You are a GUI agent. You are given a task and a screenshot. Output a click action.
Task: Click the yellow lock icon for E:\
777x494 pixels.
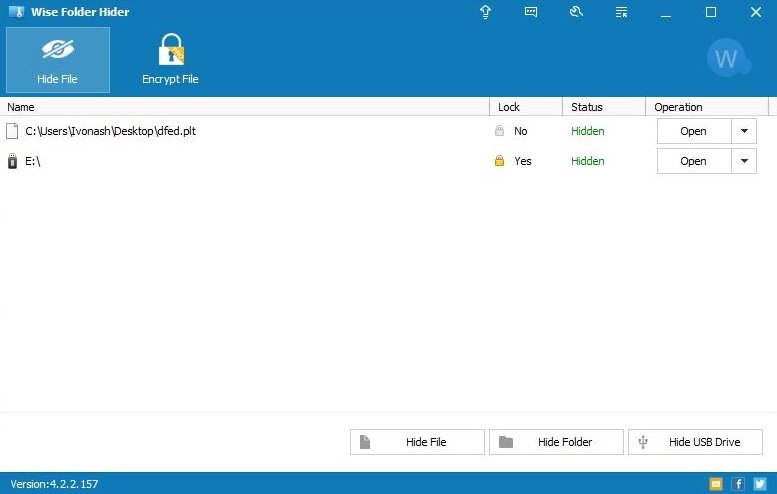coord(500,161)
